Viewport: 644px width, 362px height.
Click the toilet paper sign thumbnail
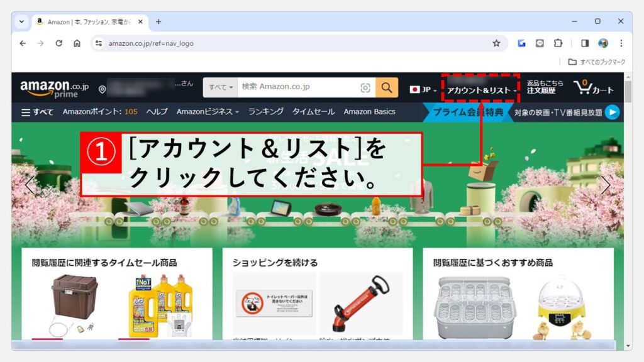point(274,304)
